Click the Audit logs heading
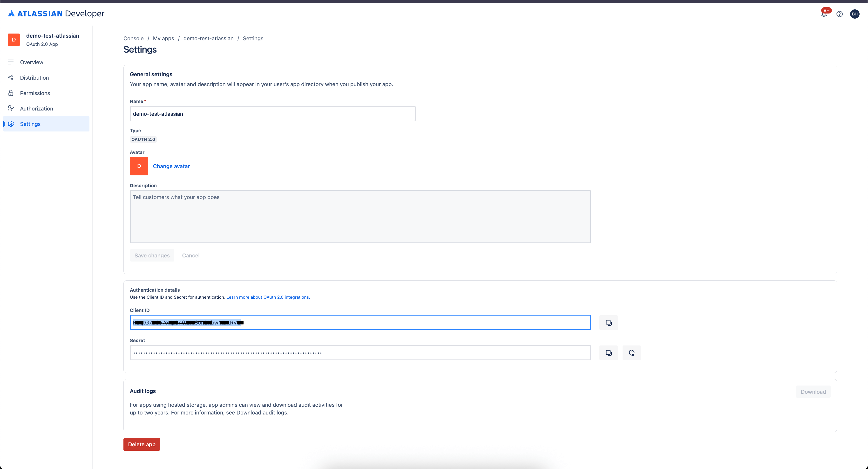Screen dimensions: 868x469 143,391
